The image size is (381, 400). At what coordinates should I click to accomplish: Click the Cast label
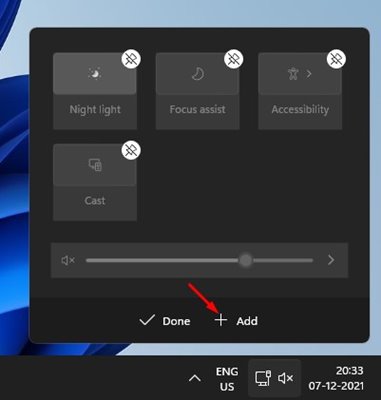click(x=95, y=201)
